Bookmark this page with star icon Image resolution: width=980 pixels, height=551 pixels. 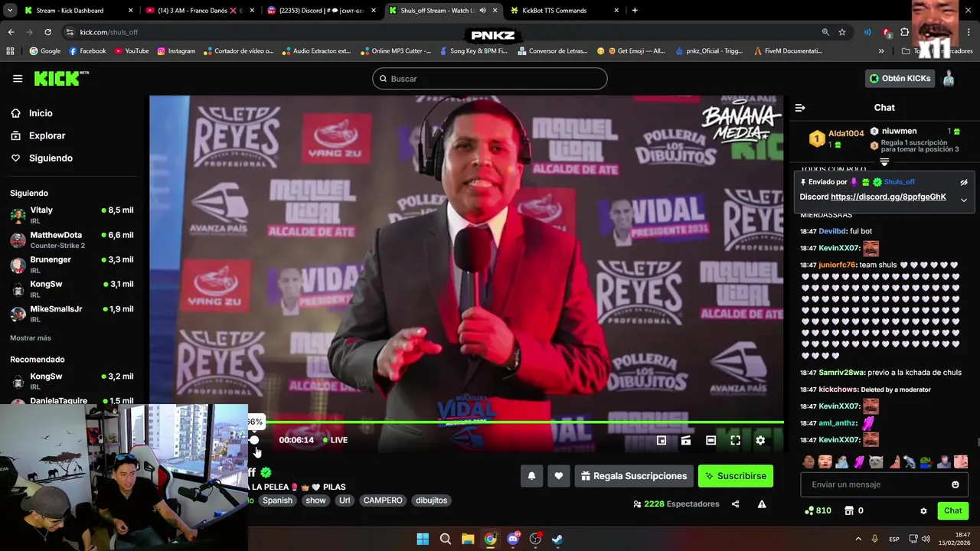click(842, 32)
